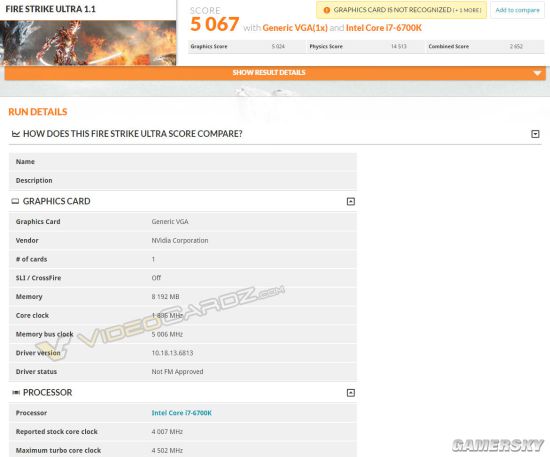Click the 'Physics Score' label
The image size is (550, 457).
[326, 46]
